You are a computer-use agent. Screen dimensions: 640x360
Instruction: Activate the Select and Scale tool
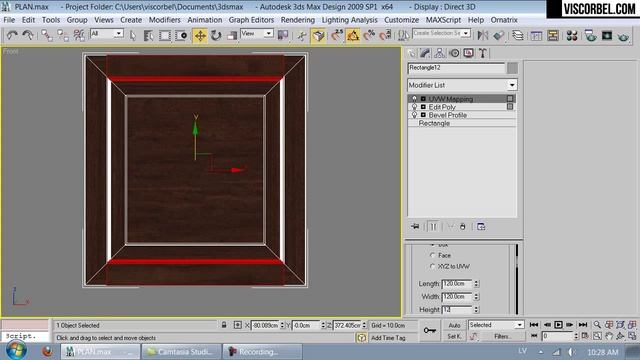[x=232, y=36]
